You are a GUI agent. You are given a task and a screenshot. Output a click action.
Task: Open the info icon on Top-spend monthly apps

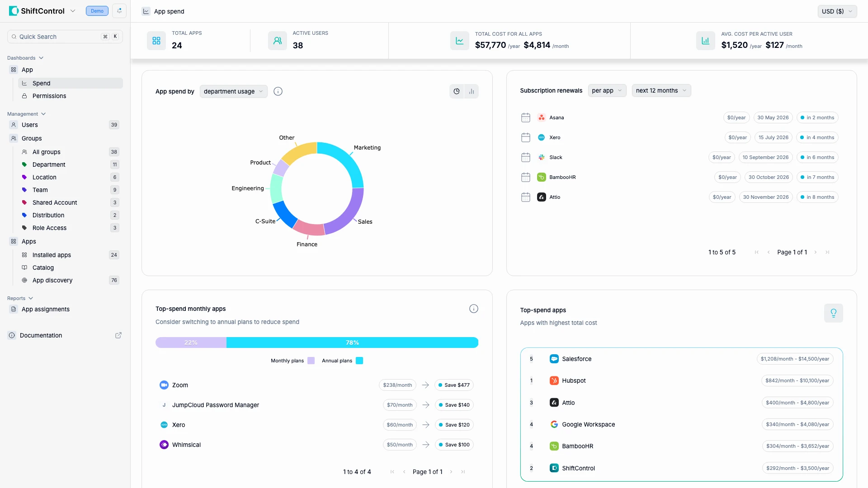point(473,309)
